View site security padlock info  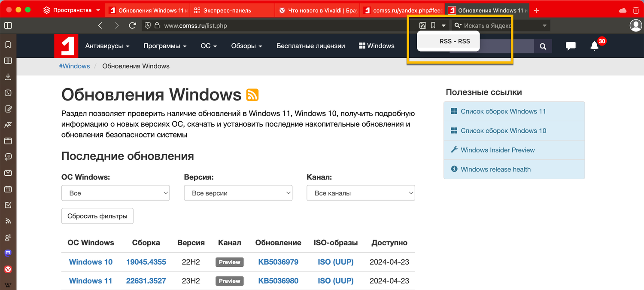click(157, 25)
